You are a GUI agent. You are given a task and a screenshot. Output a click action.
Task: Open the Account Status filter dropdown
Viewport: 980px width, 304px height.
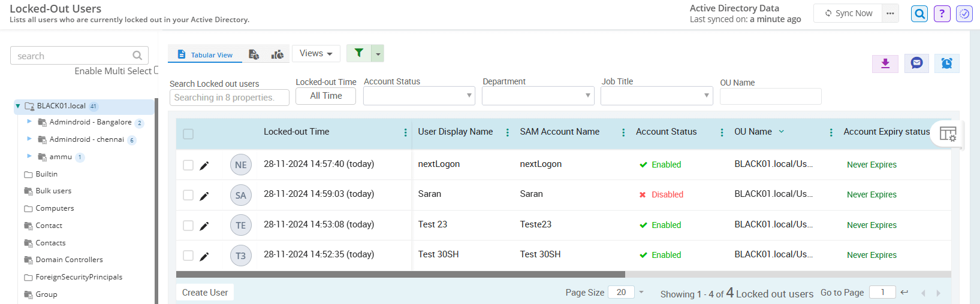coord(419,96)
